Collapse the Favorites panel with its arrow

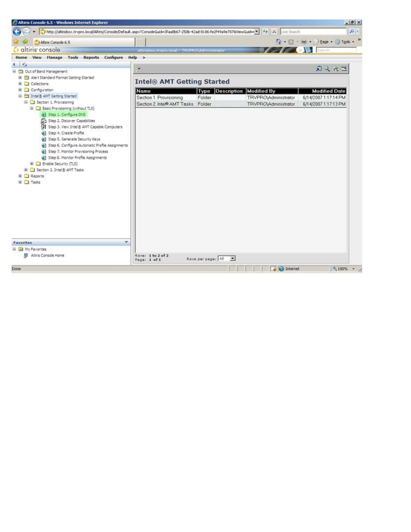tap(126, 242)
